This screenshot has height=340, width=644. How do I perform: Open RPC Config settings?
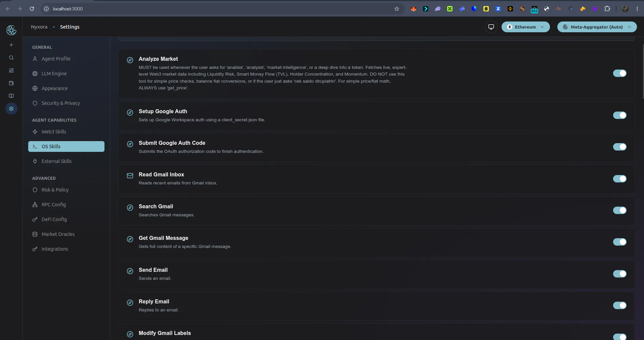(x=66, y=205)
